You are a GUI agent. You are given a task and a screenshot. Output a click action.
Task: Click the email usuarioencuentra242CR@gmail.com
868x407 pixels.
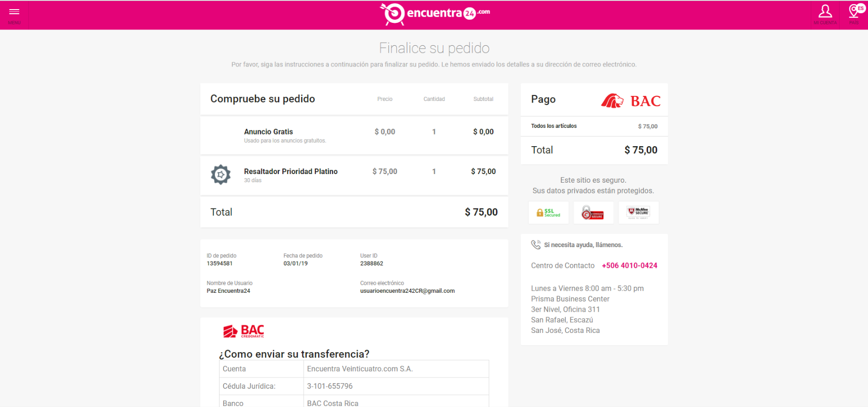point(407,291)
